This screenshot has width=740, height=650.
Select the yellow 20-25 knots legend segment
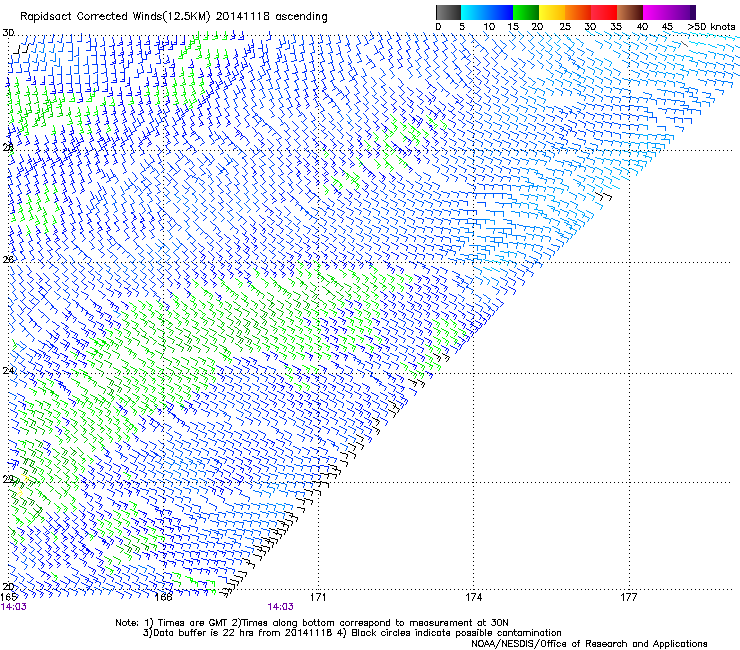point(552,12)
